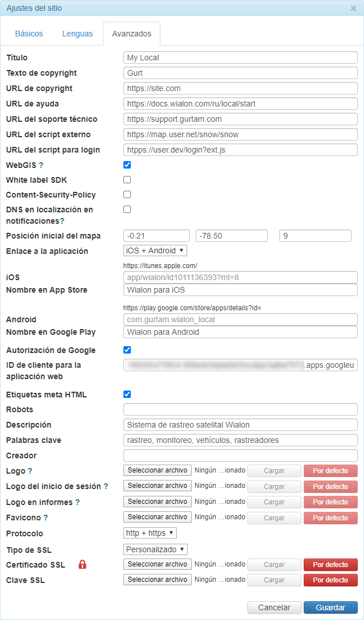Click the help icon beside Logo label
The height and width of the screenshot is (620, 364).
30,471
